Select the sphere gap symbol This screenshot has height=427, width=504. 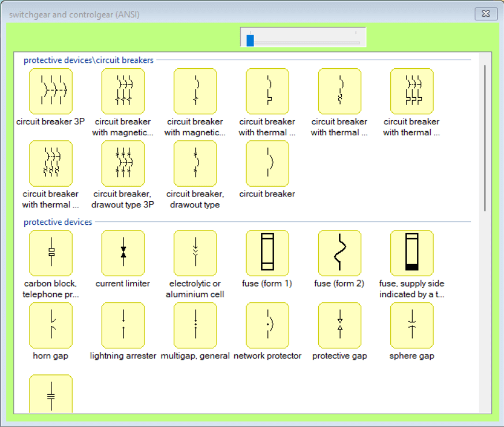pos(412,326)
